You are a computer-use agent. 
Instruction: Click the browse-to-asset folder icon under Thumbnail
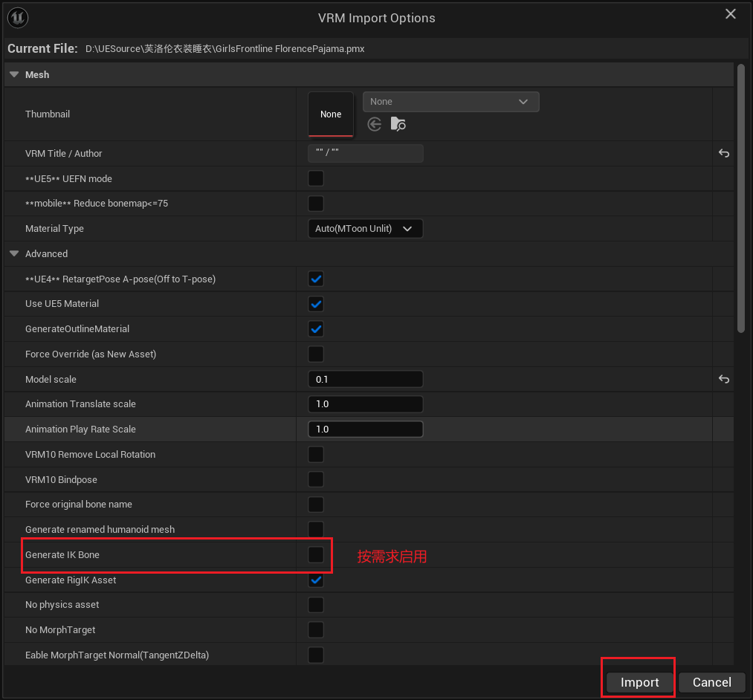click(398, 124)
